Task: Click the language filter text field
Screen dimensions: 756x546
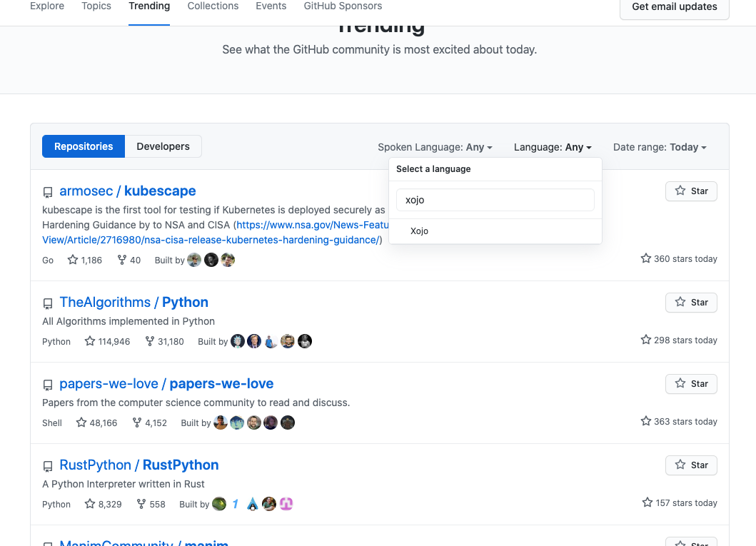Action: (x=495, y=200)
